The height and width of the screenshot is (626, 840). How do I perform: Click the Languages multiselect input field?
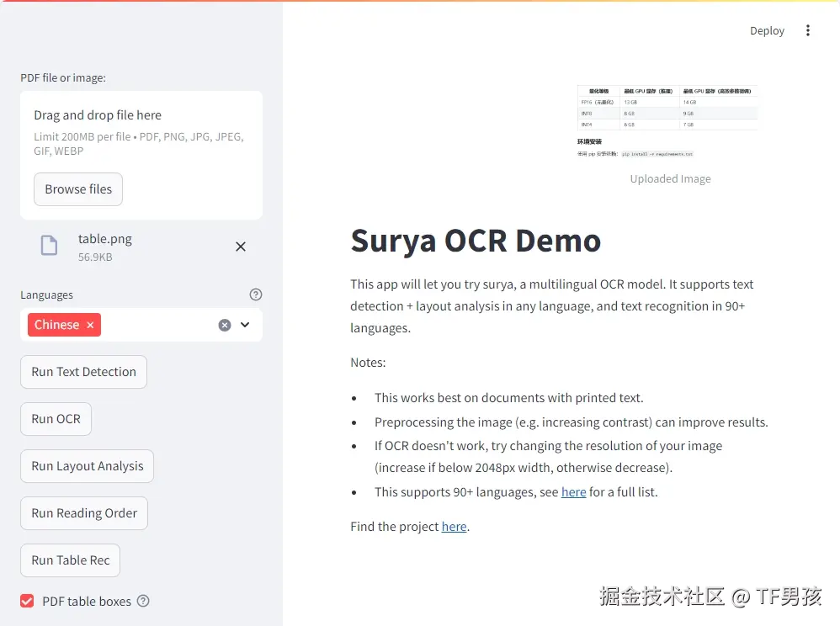pos(141,325)
